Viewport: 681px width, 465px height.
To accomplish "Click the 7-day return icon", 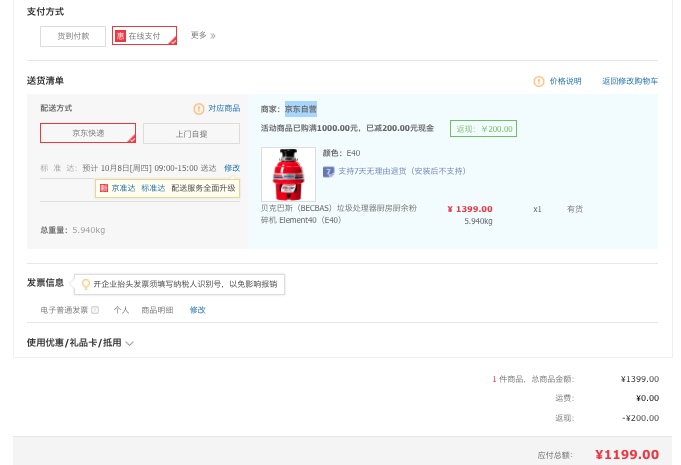I will click(328, 172).
